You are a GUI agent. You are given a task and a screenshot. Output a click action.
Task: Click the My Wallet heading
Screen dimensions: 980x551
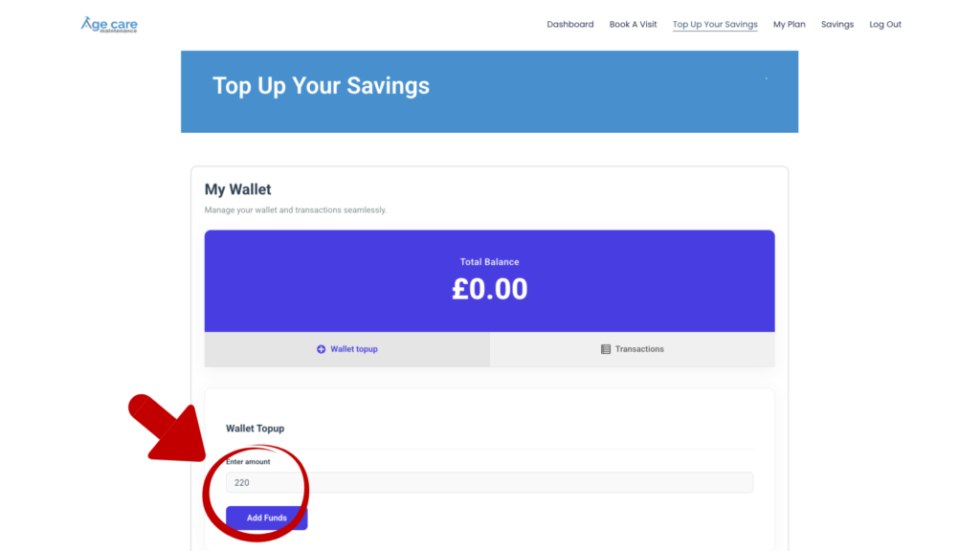click(x=238, y=189)
